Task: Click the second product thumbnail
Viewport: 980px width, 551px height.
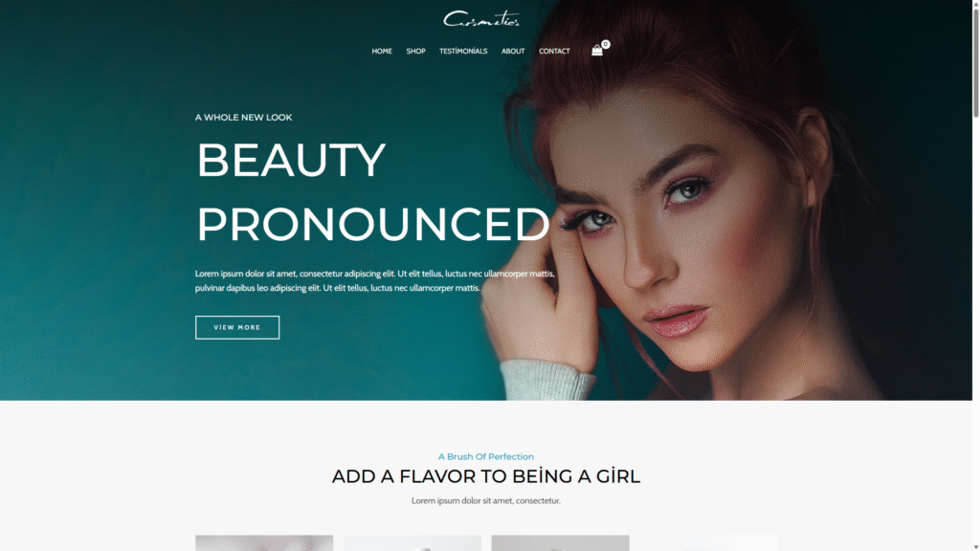Action: (x=412, y=543)
